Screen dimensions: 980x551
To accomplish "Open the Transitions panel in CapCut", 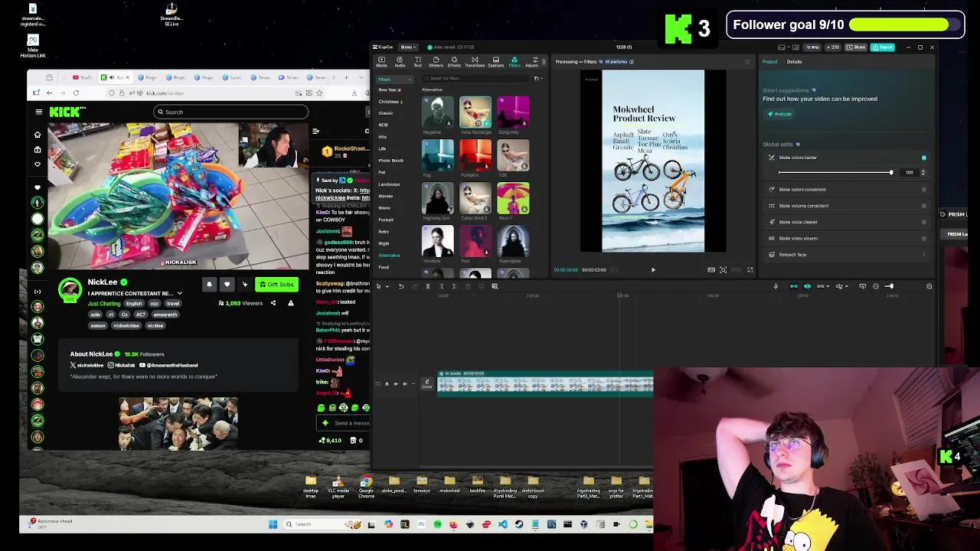I will [x=475, y=61].
